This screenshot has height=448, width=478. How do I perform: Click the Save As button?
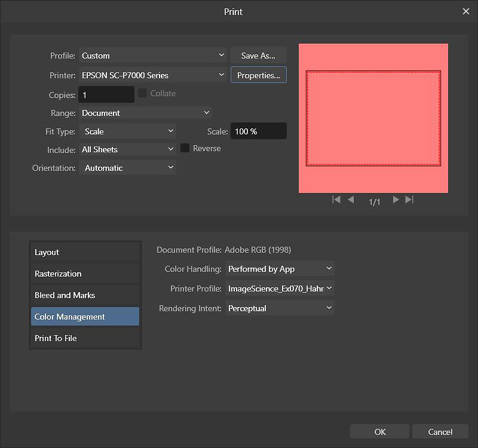click(x=258, y=56)
